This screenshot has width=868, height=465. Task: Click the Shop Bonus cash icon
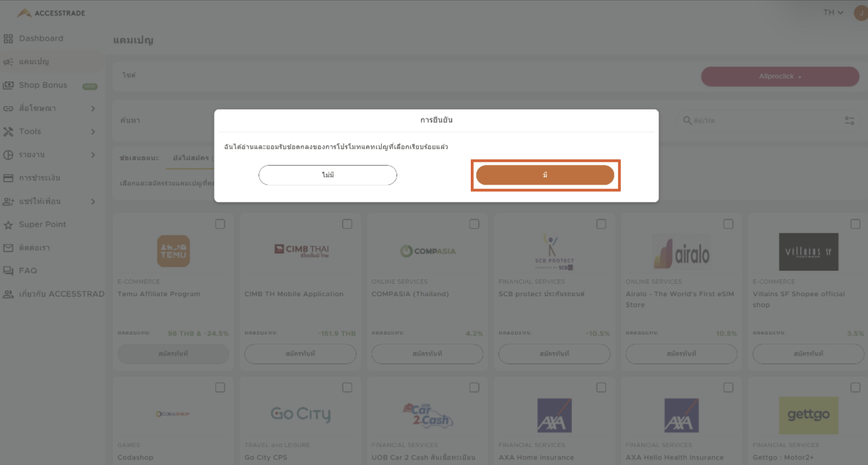pyautogui.click(x=8, y=85)
